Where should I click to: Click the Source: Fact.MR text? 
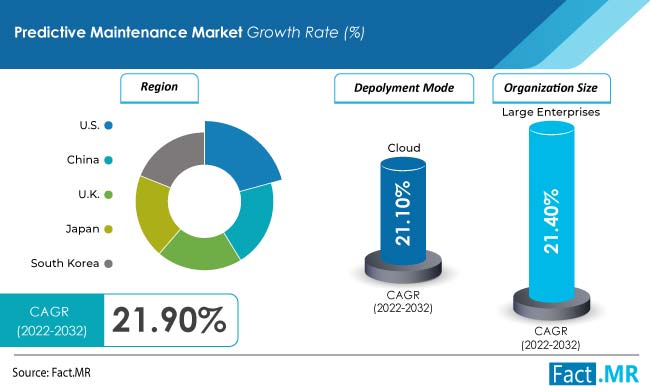pyautogui.click(x=51, y=373)
